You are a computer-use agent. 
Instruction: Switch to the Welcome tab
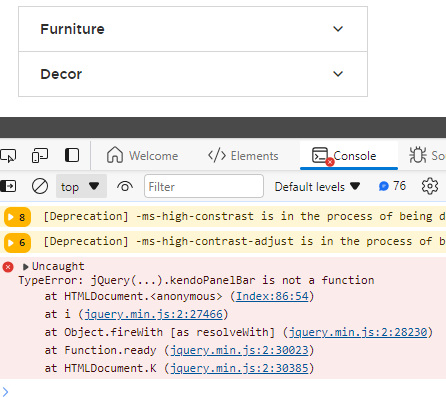(142, 155)
